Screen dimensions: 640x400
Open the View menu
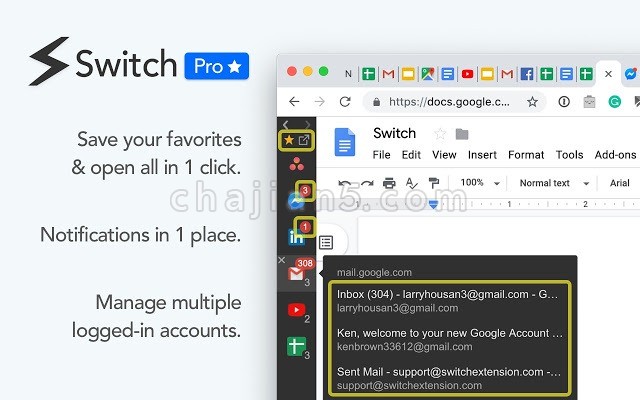tap(444, 155)
